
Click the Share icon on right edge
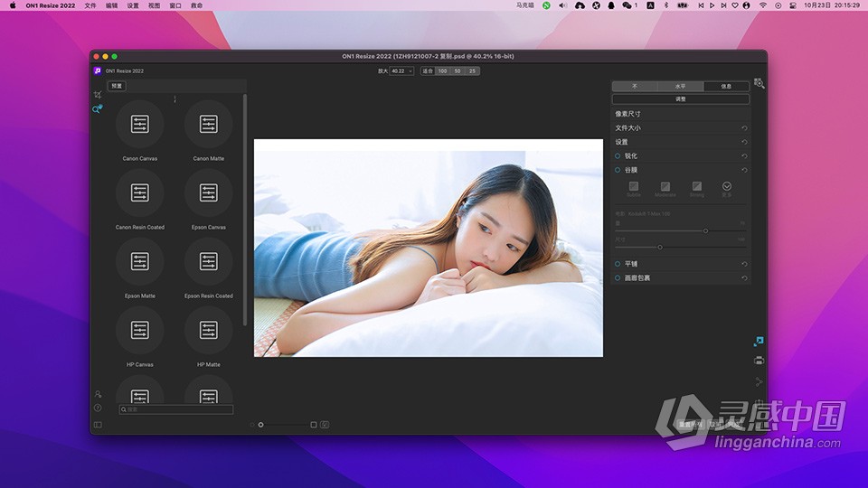pyautogui.click(x=759, y=381)
